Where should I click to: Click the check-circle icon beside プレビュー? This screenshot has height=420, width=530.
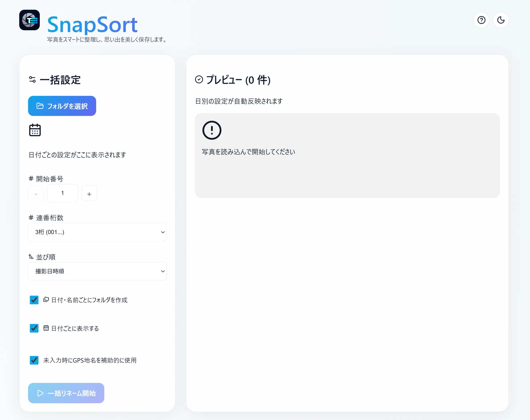[199, 79]
